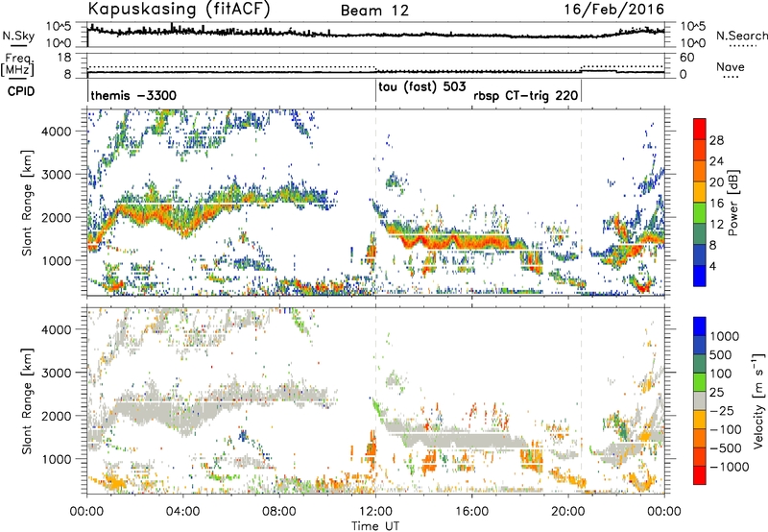Click the Slant Range label of velocity panel
The width and height of the screenshot is (768, 532).
27,400
